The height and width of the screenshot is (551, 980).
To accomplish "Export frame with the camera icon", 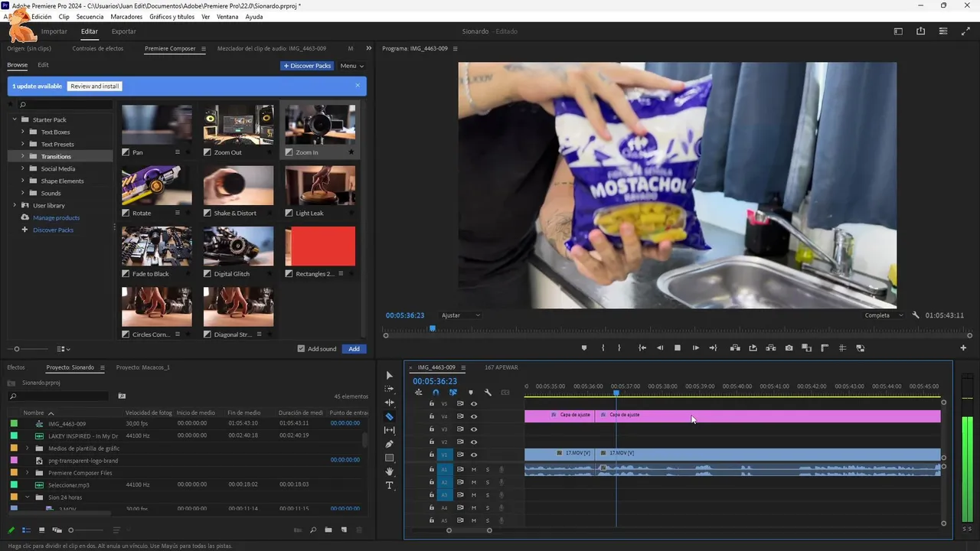I will click(789, 348).
